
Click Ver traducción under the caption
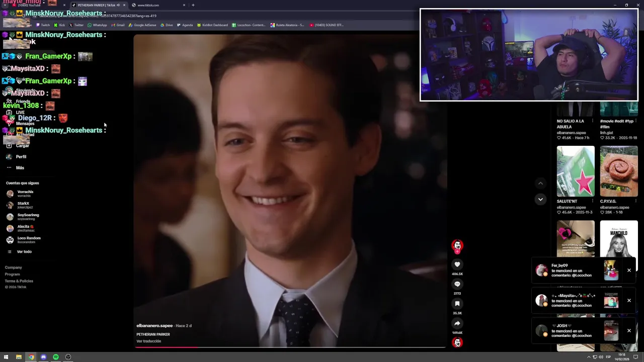point(148,341)
